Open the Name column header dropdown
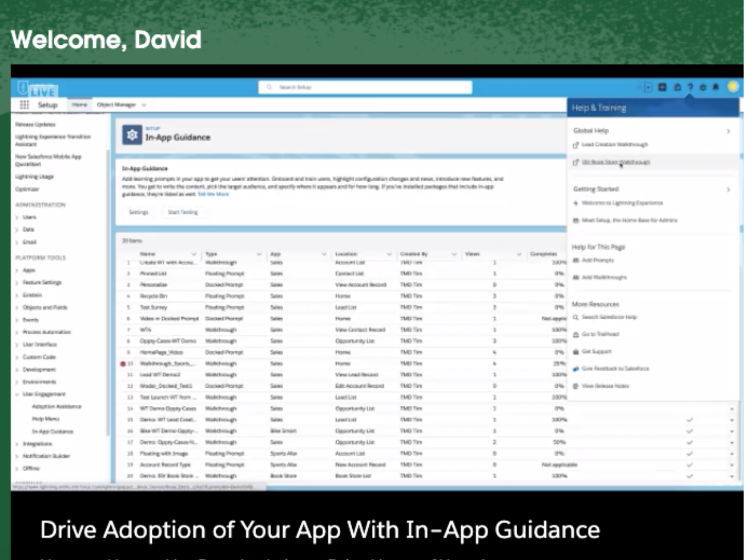746x560 pixels. tap(194, 254)
